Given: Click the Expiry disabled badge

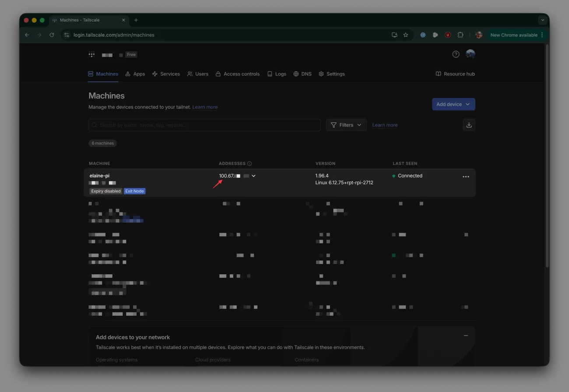Looking at the screenshot, I should [x=106, y=191].
